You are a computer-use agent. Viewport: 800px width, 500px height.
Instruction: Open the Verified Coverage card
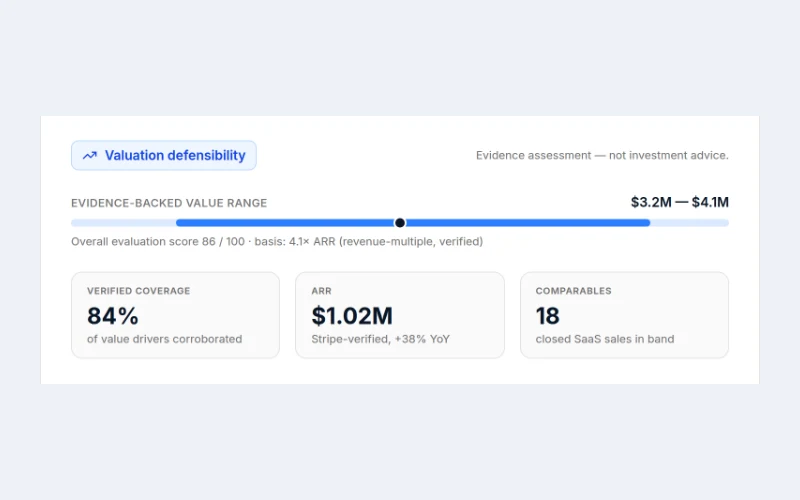pos(176,315)
